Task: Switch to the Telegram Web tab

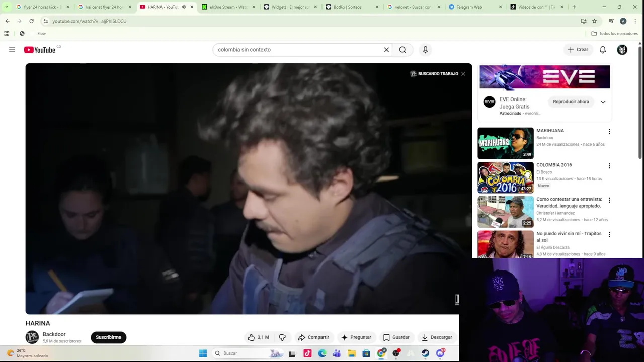Action: [476, 7]
